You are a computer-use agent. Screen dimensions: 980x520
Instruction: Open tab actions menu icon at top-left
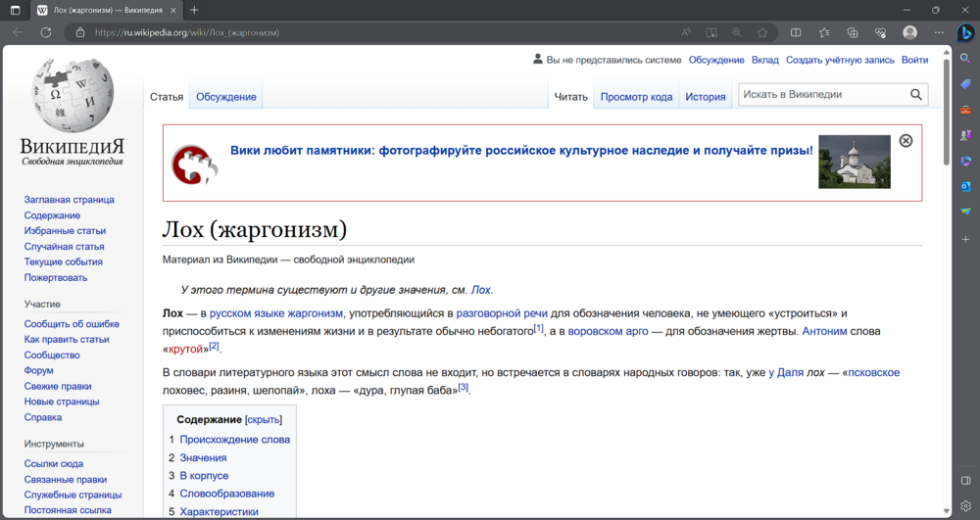coord(15,10)
